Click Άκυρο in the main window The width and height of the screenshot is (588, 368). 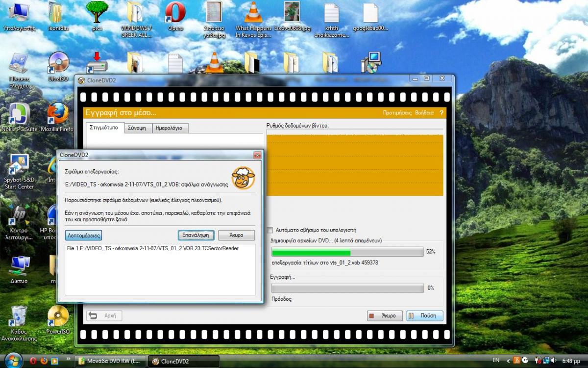pyautogui.click(x=385, y=315)
